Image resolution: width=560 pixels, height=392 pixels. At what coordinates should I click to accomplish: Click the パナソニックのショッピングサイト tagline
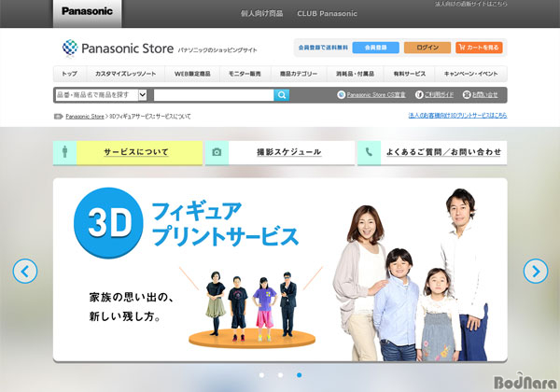pyautogui.click(x=217, y=50)
